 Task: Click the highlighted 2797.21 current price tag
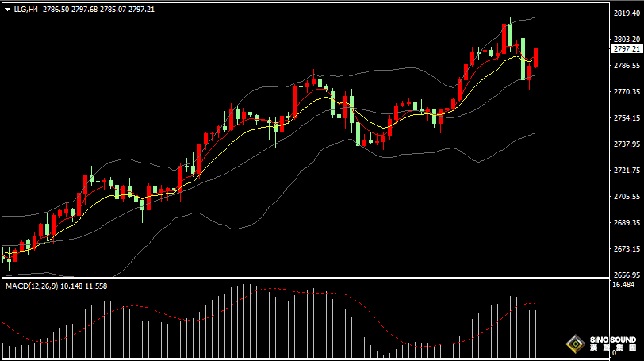(626, 49)
